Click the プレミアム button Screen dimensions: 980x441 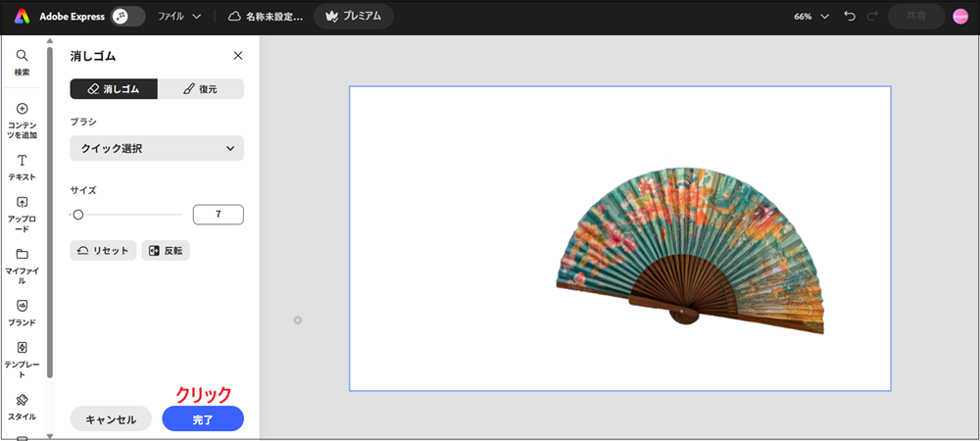[x=353, y=17]
